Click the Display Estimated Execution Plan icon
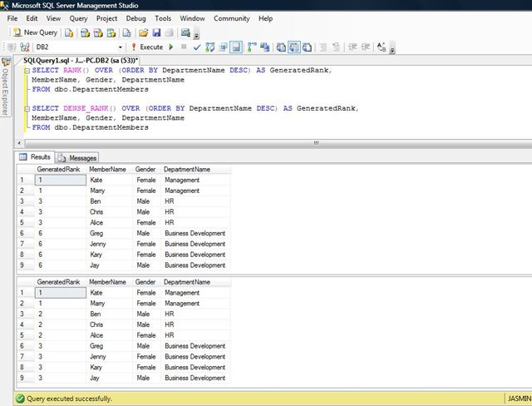 [209, 47]
